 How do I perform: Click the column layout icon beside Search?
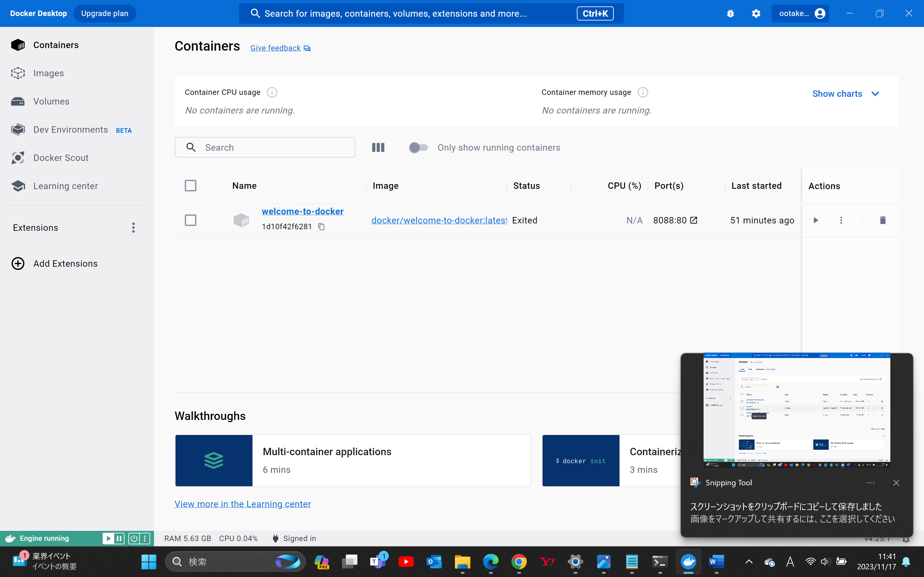click(378, 148)
